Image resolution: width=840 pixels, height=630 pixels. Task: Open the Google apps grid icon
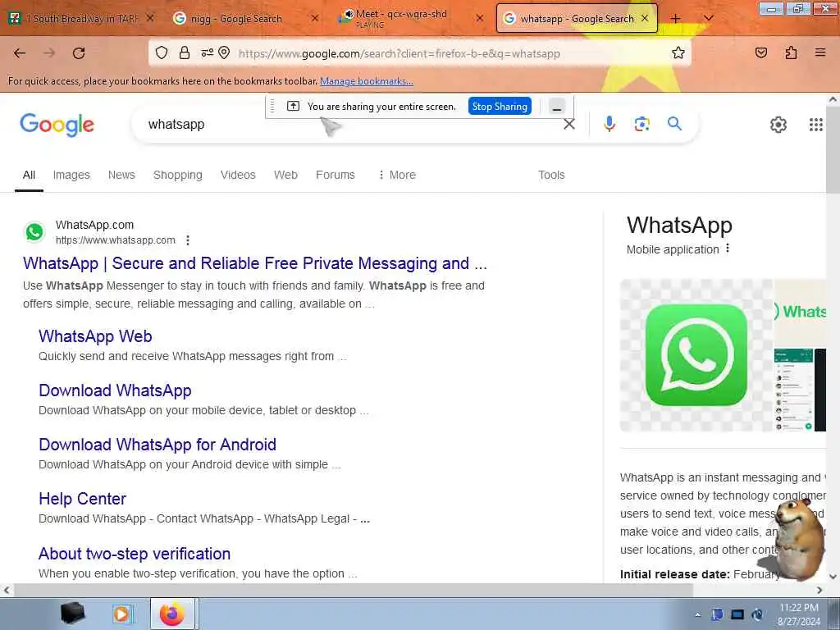click(816, 125)
